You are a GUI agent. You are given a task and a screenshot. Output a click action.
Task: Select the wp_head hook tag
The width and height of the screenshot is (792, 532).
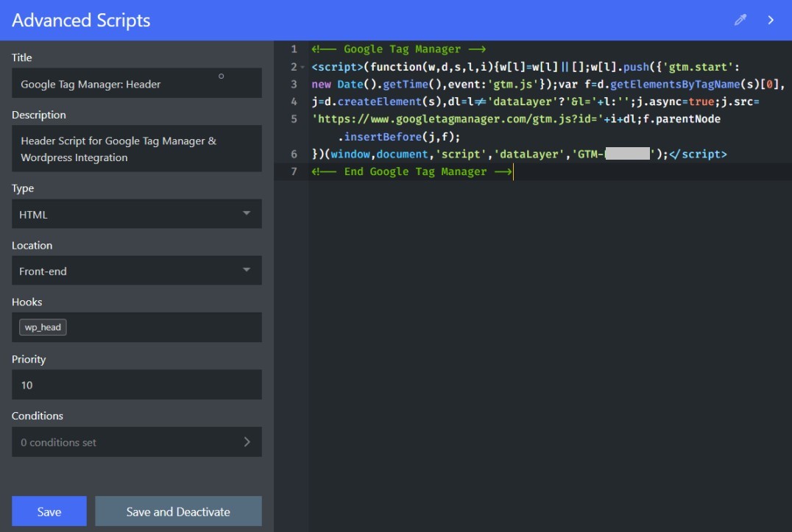pyautogui.click(x=42, y=327)
